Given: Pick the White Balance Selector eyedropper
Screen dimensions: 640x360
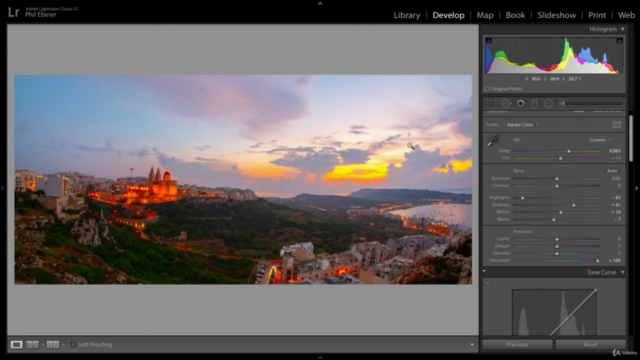Looking at the screenshot, I should [x=493, y=141].
